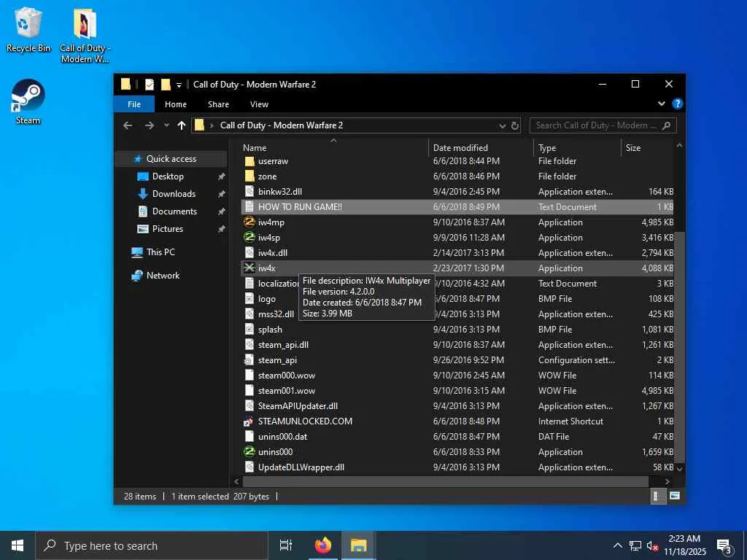Open the Share ribbon tab
The height and width of the screenshot is (560, 747).
218,104
